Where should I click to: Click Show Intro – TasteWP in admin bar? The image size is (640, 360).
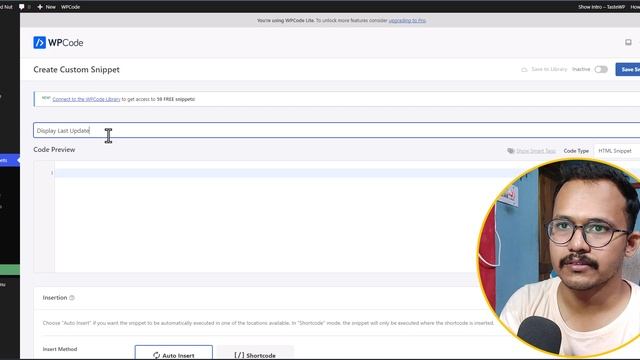click(x=601, y=7)
